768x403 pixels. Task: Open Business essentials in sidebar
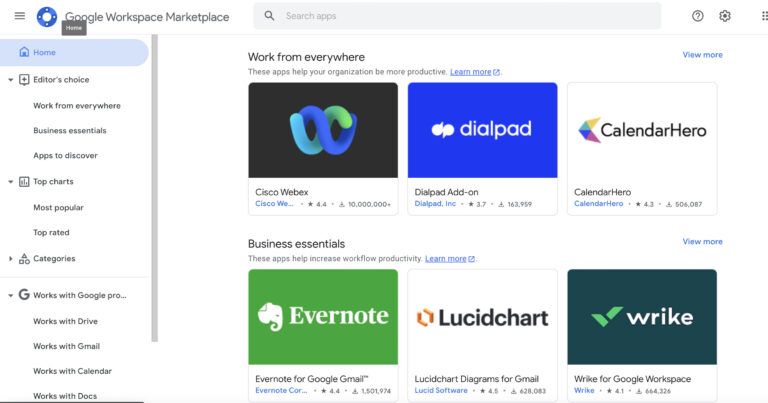tap(70, 131)
